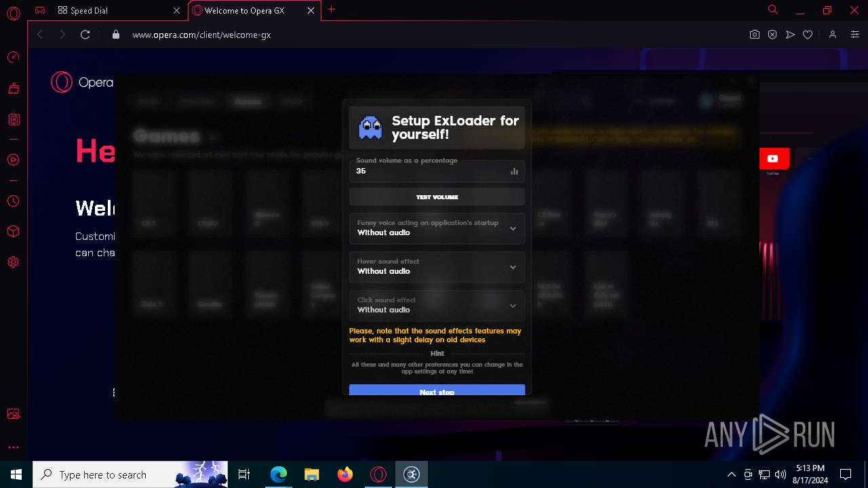The width and height of the screenshot is (868, 488).
Task: Search open tabs magnifier icon
Action: tap(773, 9)
